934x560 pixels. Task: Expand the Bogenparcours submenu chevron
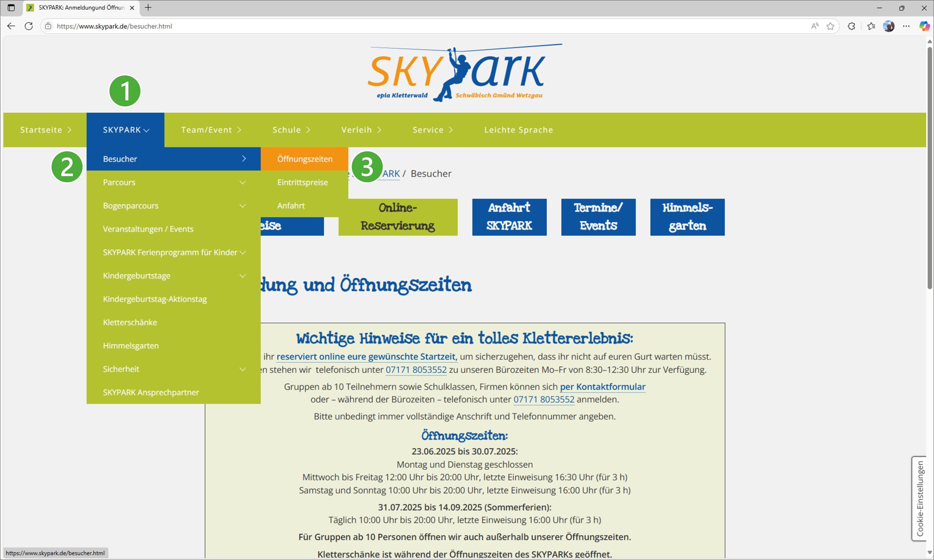click(x=243, y=206)
